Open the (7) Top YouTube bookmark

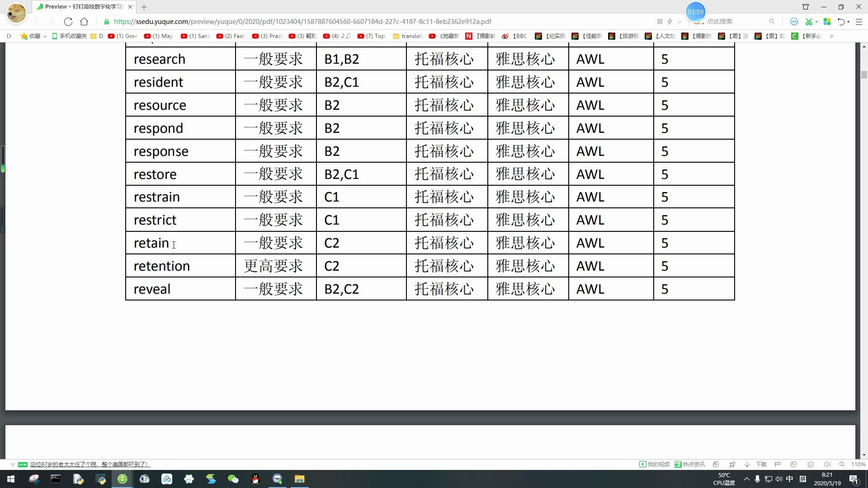point(371,36)
